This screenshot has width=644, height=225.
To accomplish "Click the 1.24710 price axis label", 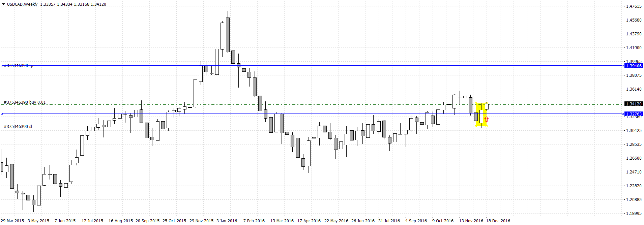I will coord(634,172).
